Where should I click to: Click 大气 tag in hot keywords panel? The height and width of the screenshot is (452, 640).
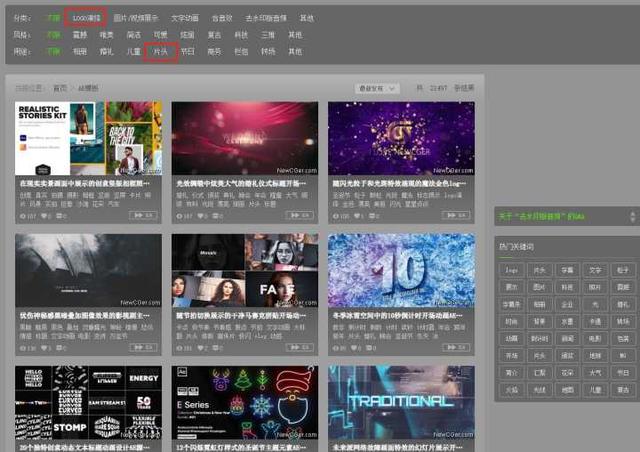tap(595, 373)
